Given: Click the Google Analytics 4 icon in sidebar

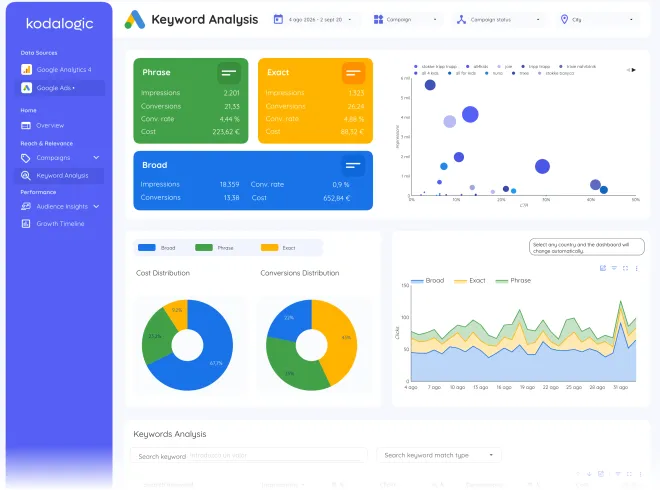Looking at the screenshot, I should (26, 69).
